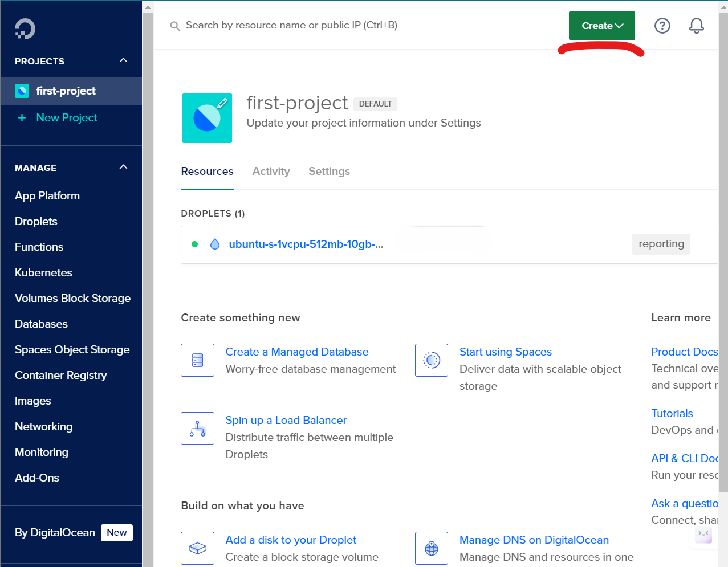Open the help question mark icon
The width and height of the screenshot is (728, 567).
click(662, 26)
